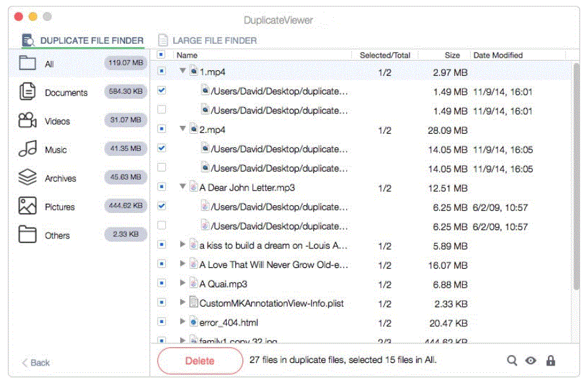The height and width of the screenshot is (384, 588).
Task: Switch to the Duplicate File Finder tab
Action: click(x=83, y=41)
